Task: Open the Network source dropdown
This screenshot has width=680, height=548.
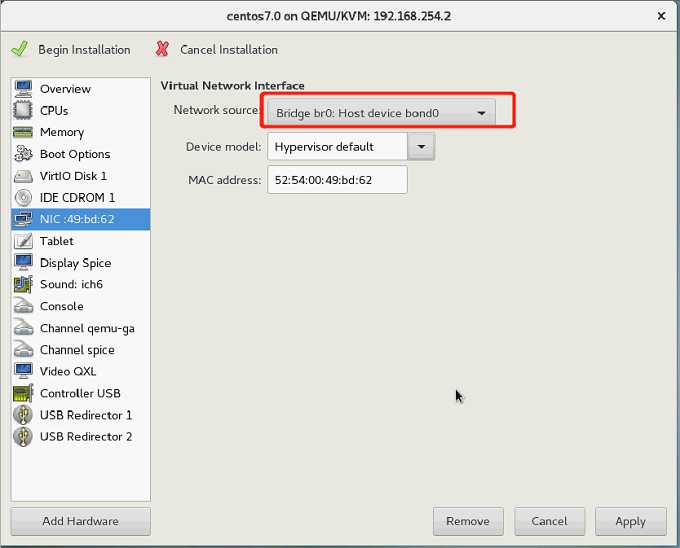Action: [381, 113]
